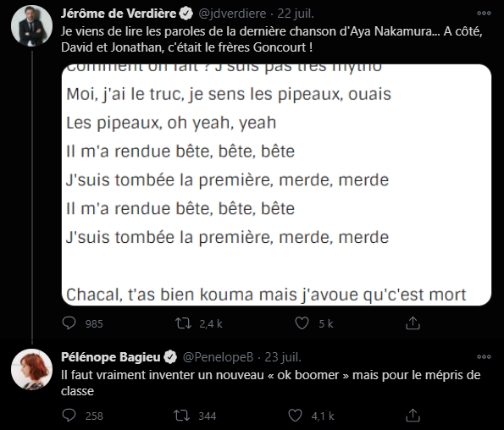Visit the @jdverdiere handle
Image resolution: width=504 pixels, height=430 pixels.
tap(232, 14)
